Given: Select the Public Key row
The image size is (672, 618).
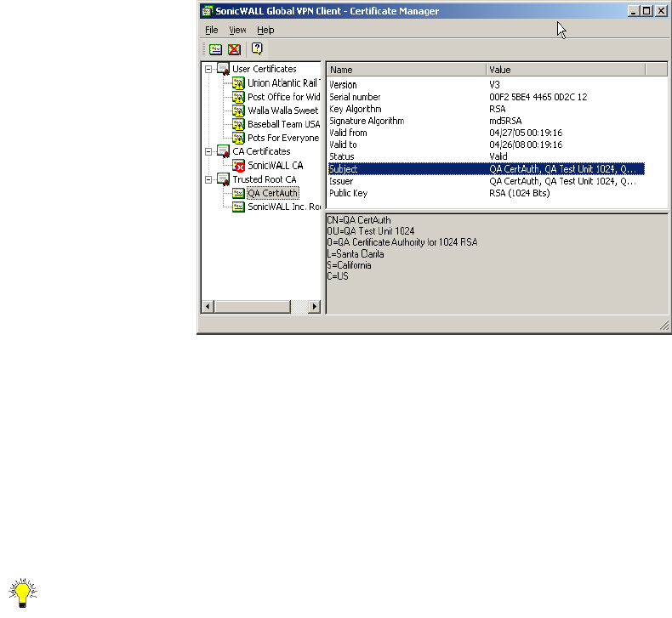Looking at the screenshot, I should click(x=487, y=193).
